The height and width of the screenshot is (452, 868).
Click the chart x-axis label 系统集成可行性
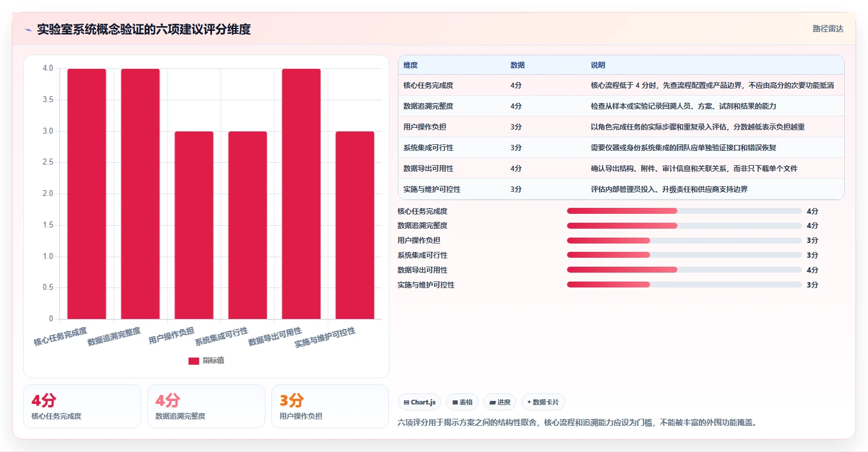point(221,336)
